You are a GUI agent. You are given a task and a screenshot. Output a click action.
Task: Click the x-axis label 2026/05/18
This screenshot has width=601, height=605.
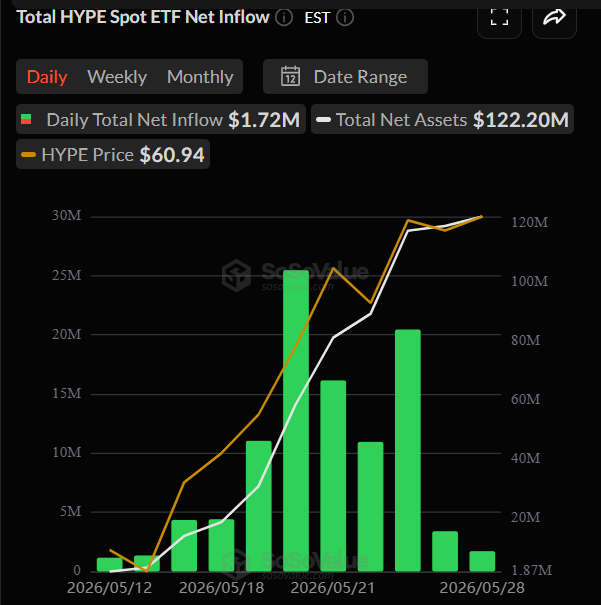coord(221,588)
